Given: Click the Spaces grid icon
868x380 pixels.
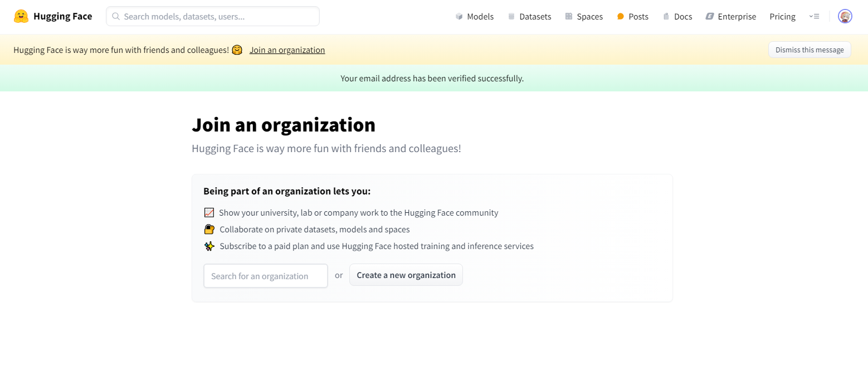Looking at the screenshot, I should (x=569, y=17).
